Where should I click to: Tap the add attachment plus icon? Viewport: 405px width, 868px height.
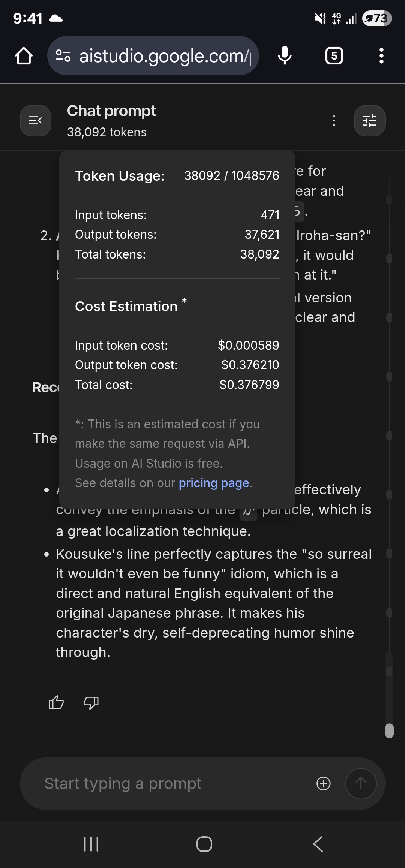(324, 784)
